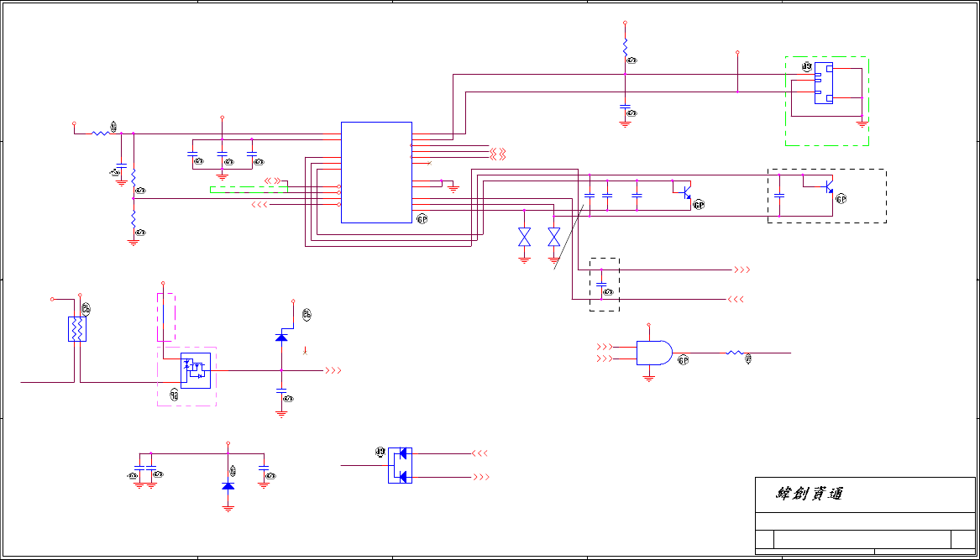The width and height of the screenshot is (980, 560).
Task: Select the transistor inside black dashed box
Action: coord(829,187)
